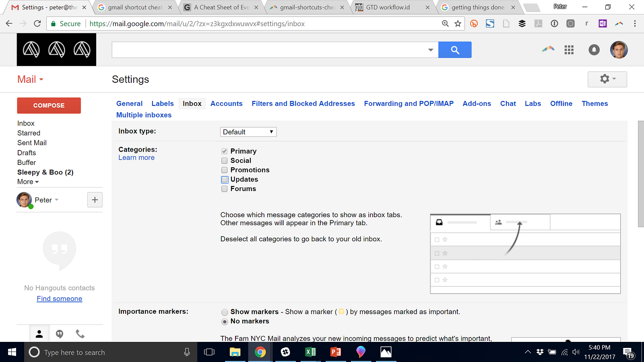Screen dimensions: 644x362
Task: Open the Sleepy & Boo label
Action: tap(45, 172)
